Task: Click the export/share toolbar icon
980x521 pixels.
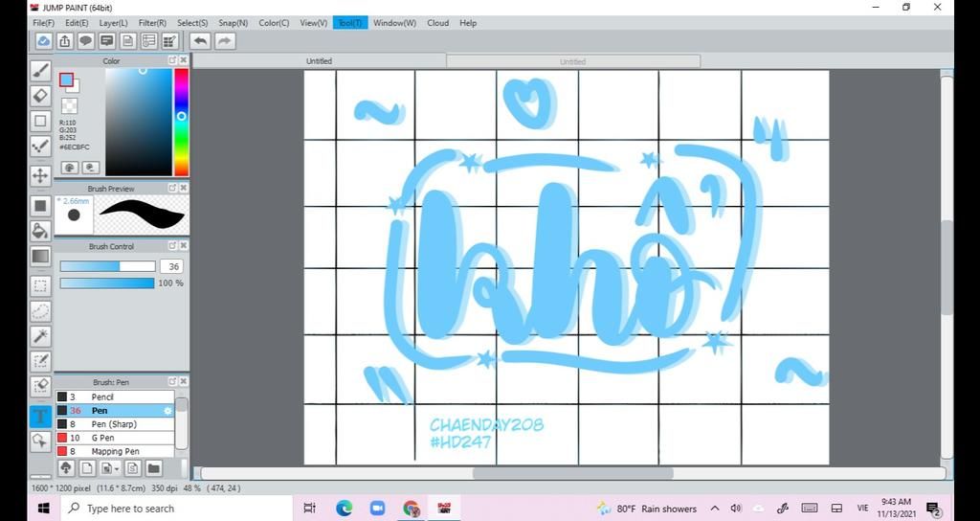Action: [64, 41]
